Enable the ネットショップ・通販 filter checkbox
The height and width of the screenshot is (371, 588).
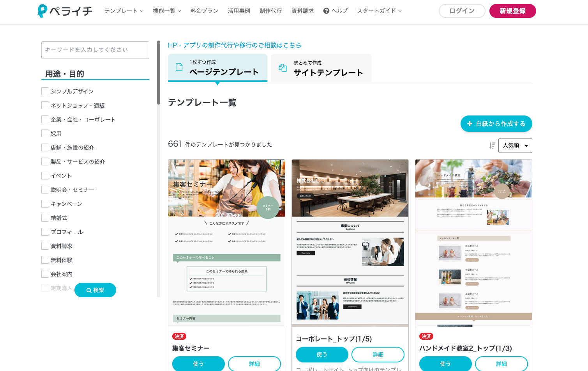point(45,105)
